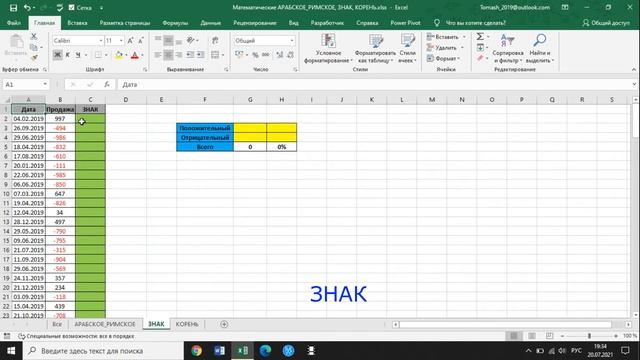Apply cell borders
This screenshot has width=640, height=360.
pyautogui.click(x=98, y=55)
